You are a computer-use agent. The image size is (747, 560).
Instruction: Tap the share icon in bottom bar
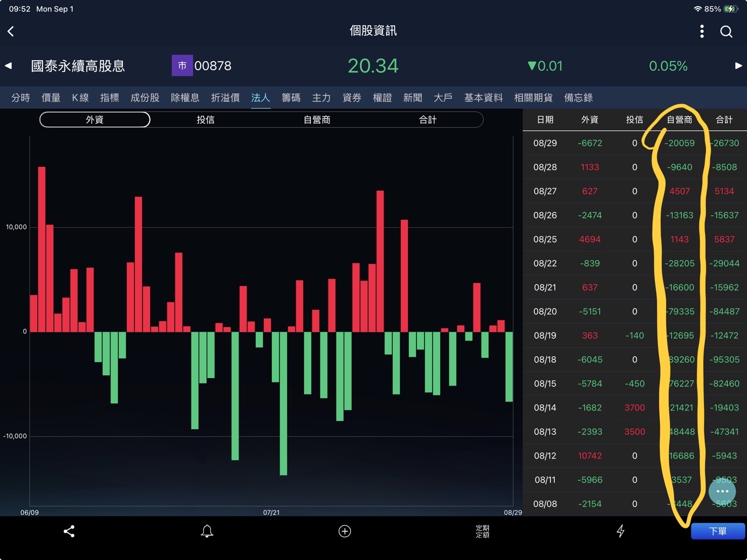[69, 531]
